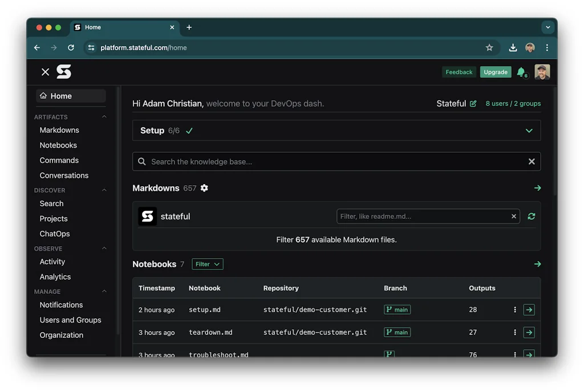Open the Filter dropdown for Notebooks
This screenshot has height=392, width=584.
point(207,264)
